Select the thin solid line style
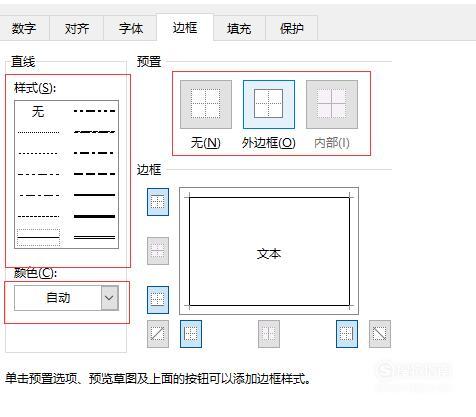The height and width of the screenshot is (417, 476). point(38,237)
